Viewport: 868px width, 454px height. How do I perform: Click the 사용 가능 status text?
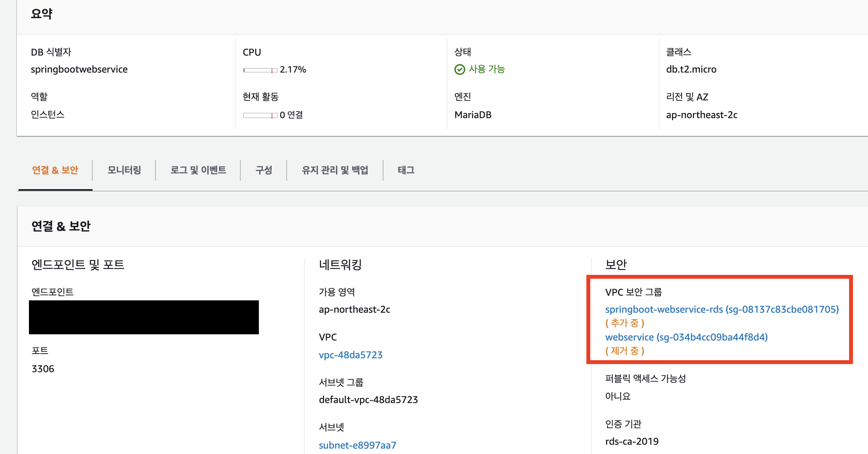(x=486, y=69)
